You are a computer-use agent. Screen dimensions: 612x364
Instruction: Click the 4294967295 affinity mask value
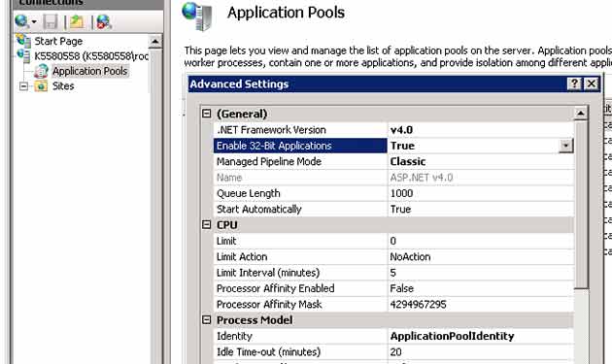418,305
